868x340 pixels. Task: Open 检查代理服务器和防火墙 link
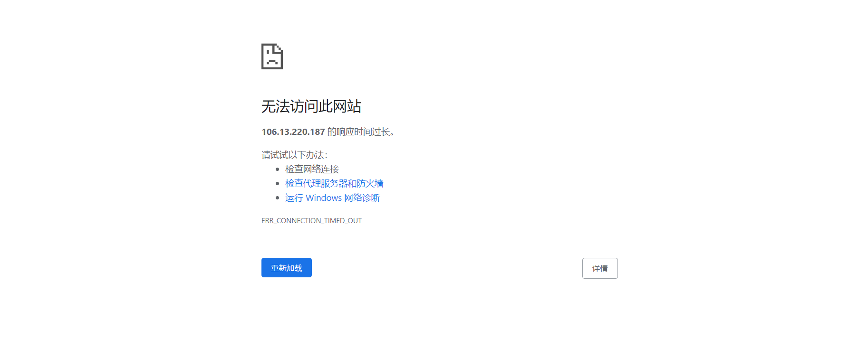tap(334, 183)
